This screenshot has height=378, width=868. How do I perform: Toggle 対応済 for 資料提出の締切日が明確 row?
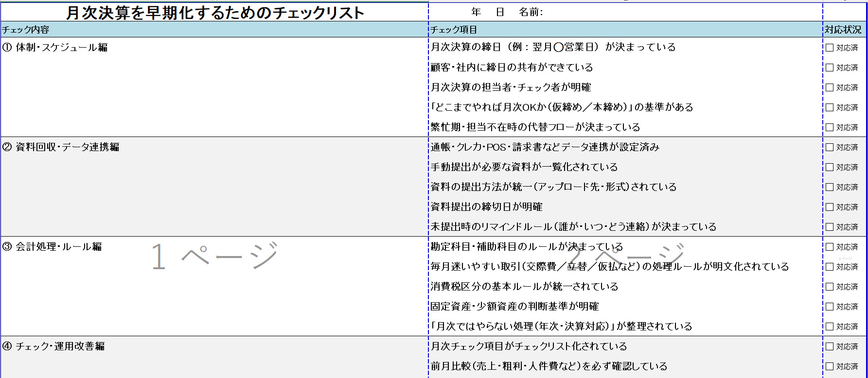[x=830, y=207]
